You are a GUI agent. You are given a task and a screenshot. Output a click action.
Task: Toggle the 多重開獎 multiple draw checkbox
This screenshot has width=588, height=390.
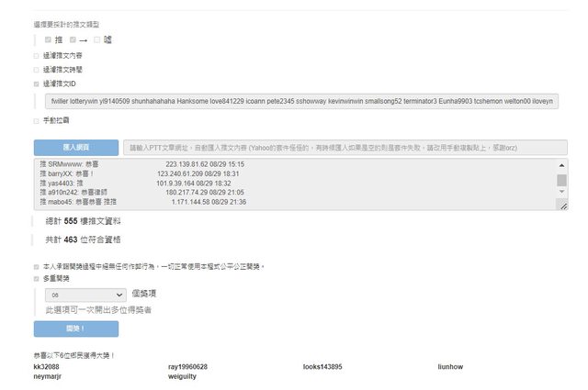click(x=37, y=278)
